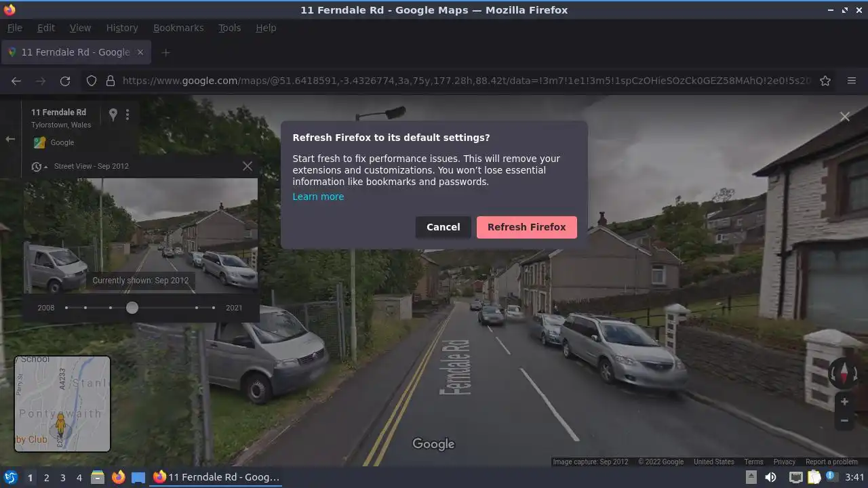
Task: Open the file manager from taskbar
Action: click(x=98, y=477)
